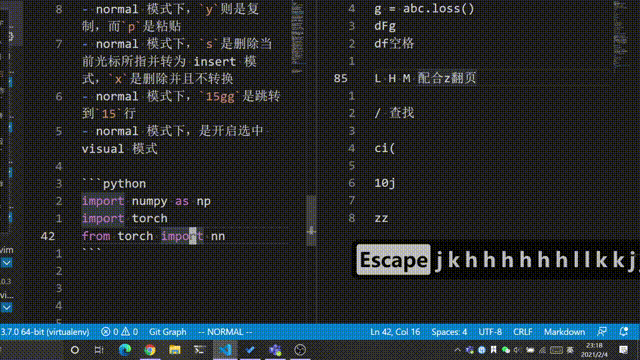
Task: Click the Escape key overlay badge
Action: (393, 260)
